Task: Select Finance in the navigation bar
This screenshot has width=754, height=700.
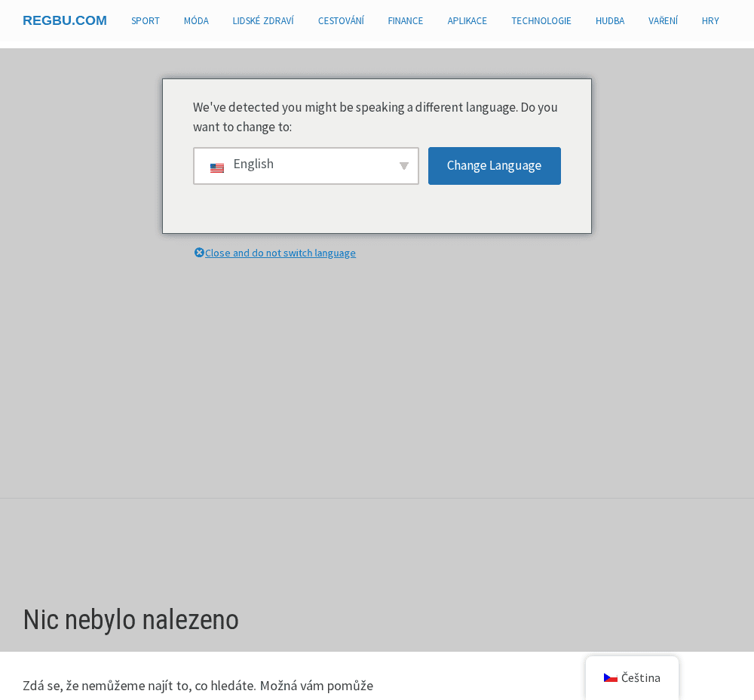Action: (406, 21)
